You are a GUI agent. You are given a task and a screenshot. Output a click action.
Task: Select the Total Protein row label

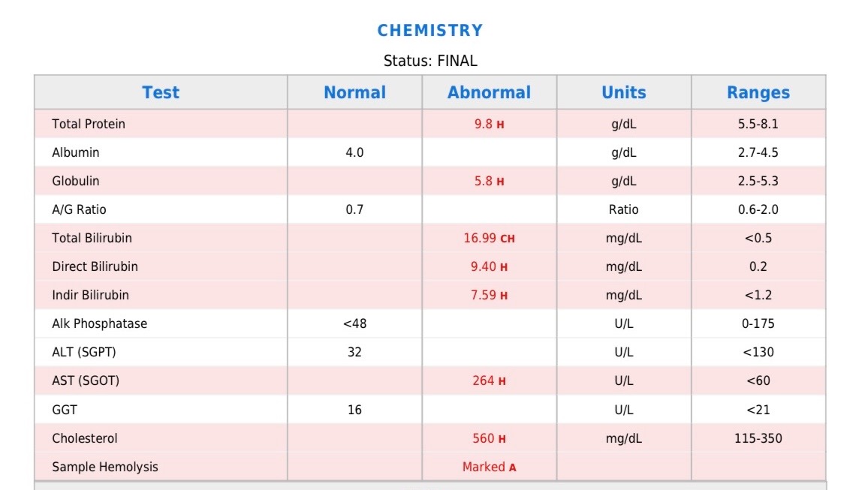click(89, 124)
